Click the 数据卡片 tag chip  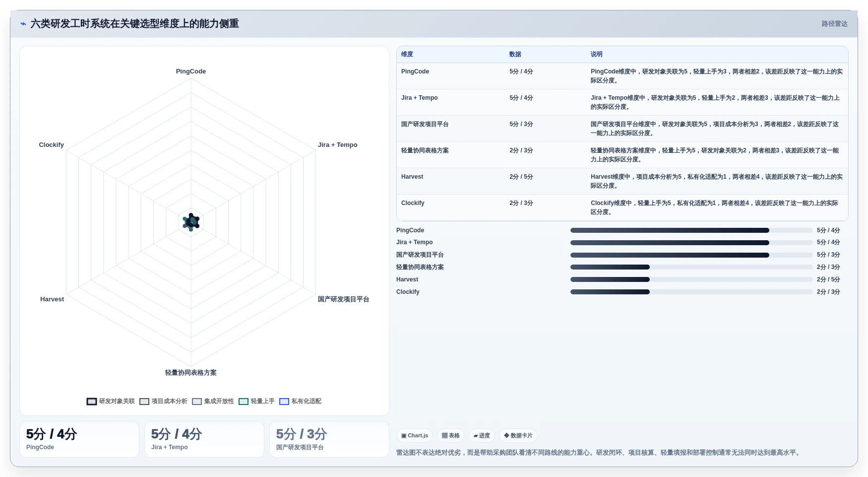518,436
